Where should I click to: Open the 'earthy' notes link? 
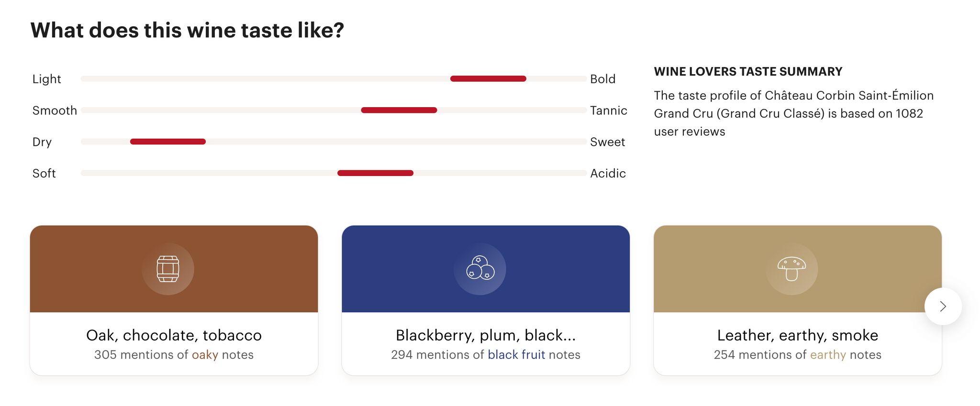click(828, 355)
